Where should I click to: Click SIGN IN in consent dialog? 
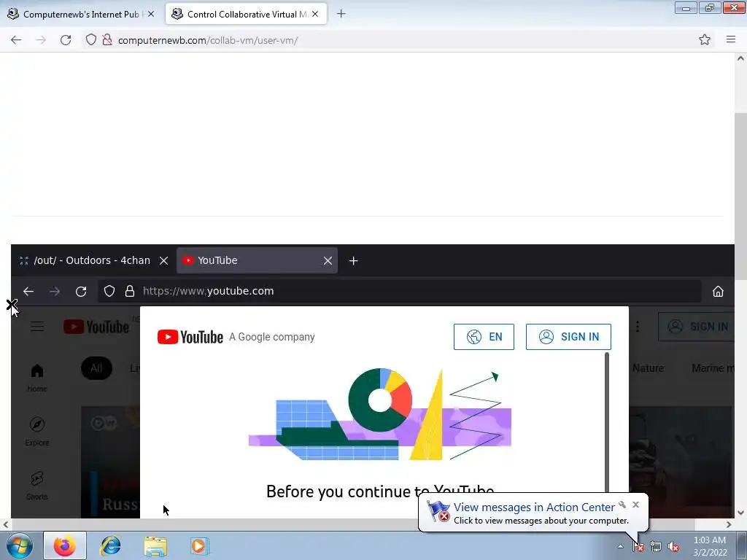568,337
